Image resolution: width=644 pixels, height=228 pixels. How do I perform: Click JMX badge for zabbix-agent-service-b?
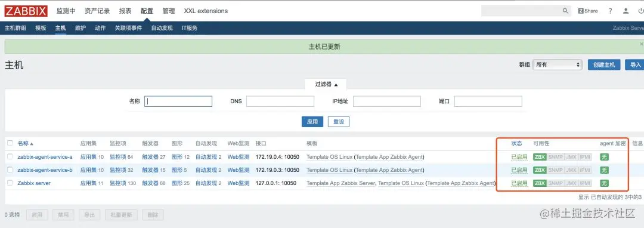571,170
